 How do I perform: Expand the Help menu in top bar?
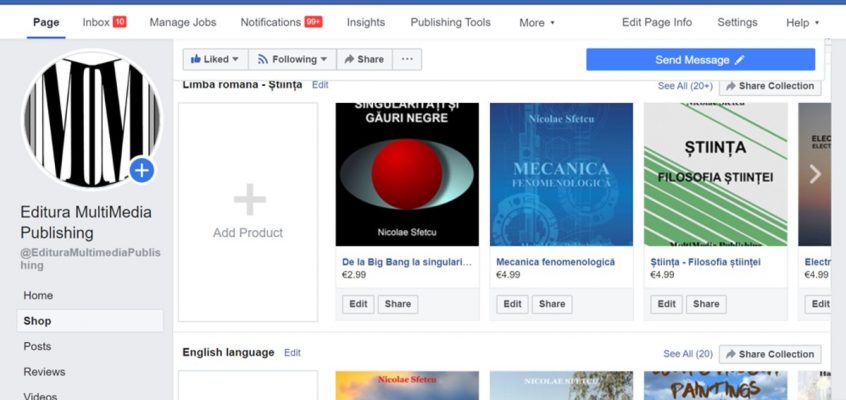(802, 23)
